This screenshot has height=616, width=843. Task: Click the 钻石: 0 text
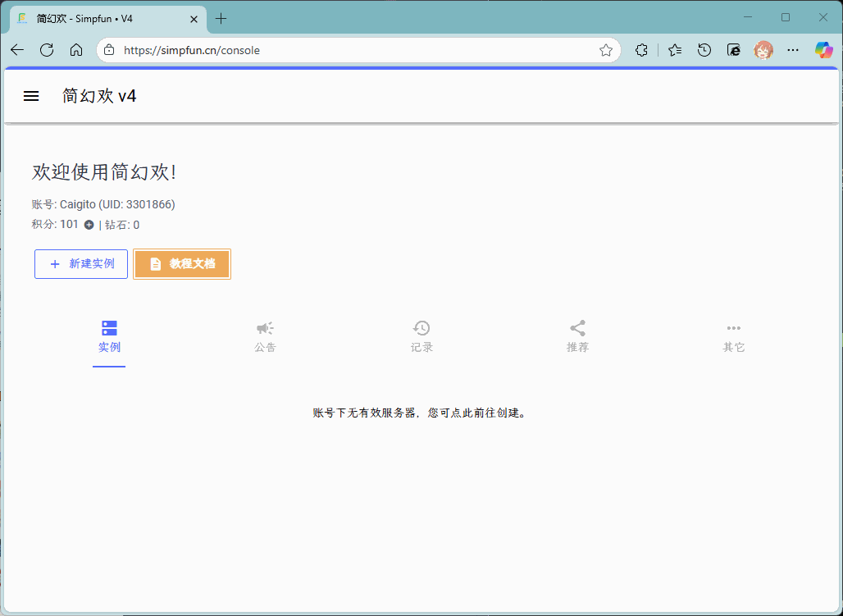[122, 225]
